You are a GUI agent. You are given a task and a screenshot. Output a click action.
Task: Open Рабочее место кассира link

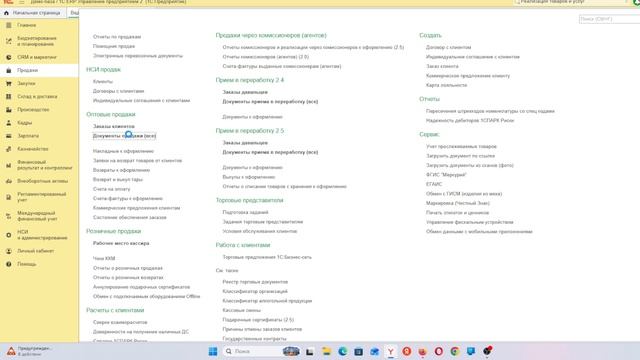(121, 243)
